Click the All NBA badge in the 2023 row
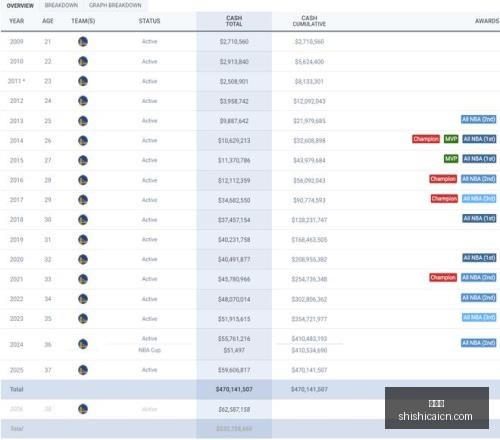The image size is (500, 440). pyautogui.click(x=479, y=317)
